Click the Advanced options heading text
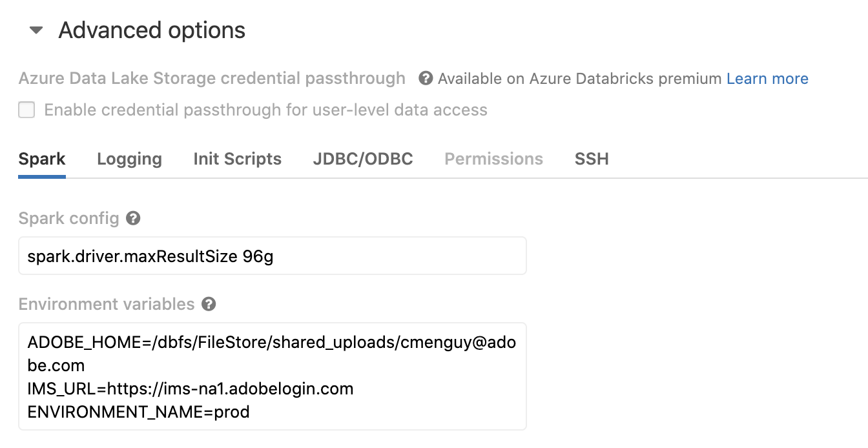The image size is (868, 448). (152, 30)
